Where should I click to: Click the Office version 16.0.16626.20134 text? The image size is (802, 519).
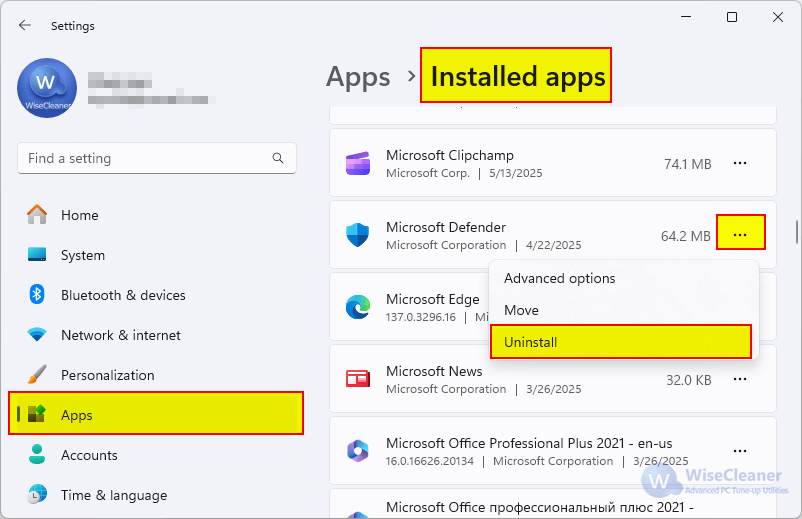430,461
